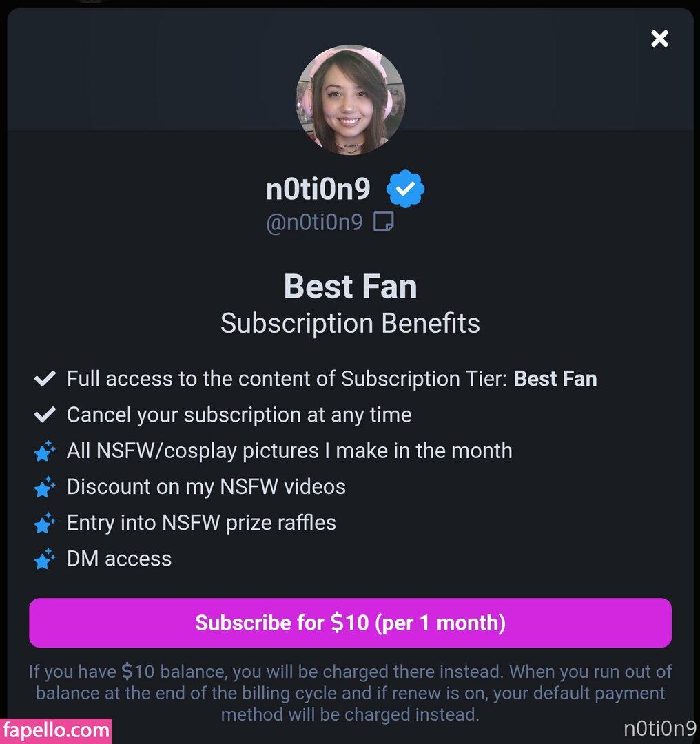Click the billing balance disclaimer text
This screenshot has width=700, height=744.
tap(350, 692)
